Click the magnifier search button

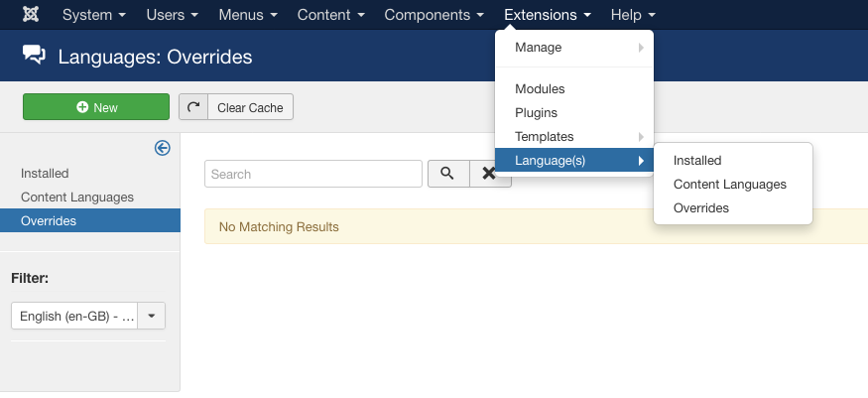coord(448,174)
